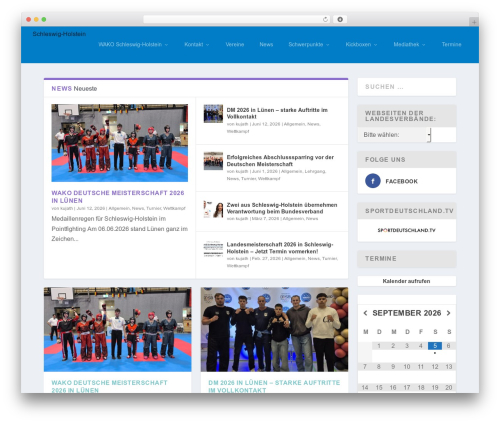500x423 pixels.
Task: Open the Sportdeutschland.TV logo link
Action: pyautogui.click(x=406, y=230)
